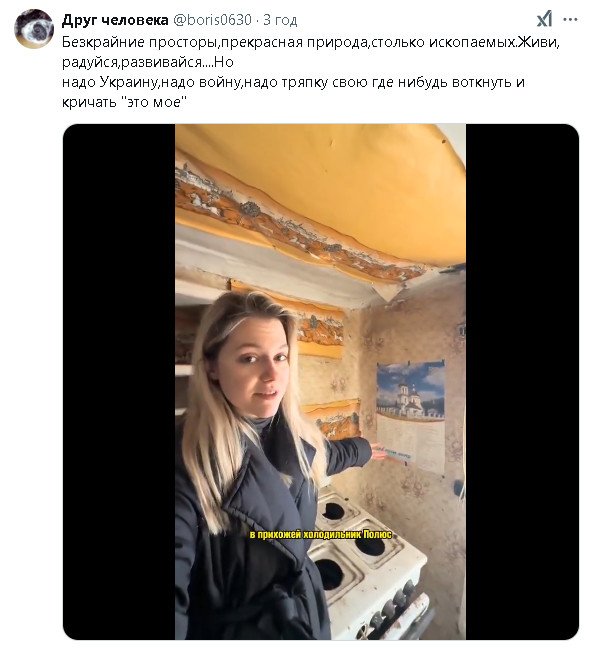This screenshot has height=653, width=594.
Task: Click the yellow subtitle about холодильник Полюс
Action: click(x=321, y=534)
